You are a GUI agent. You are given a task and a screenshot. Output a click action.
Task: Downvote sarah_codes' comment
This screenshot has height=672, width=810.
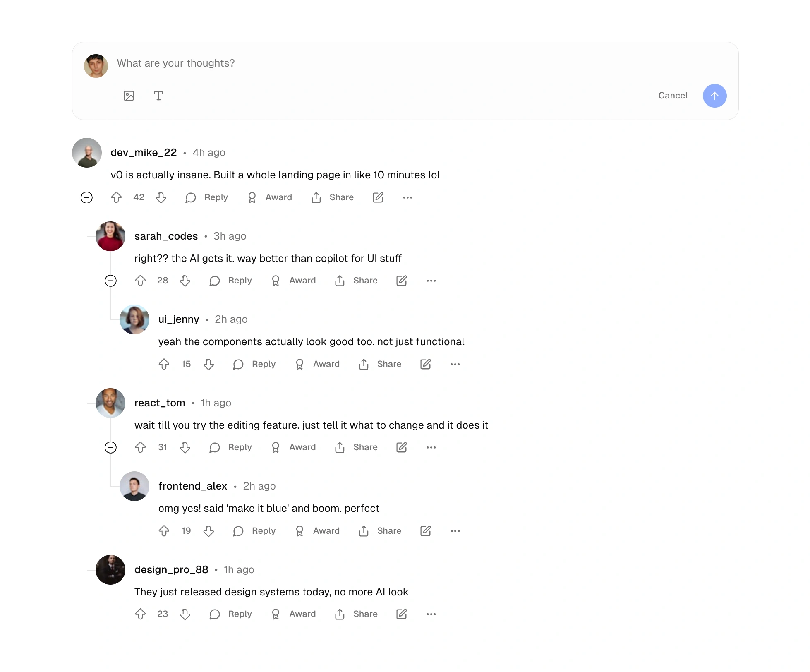(185, 281)
